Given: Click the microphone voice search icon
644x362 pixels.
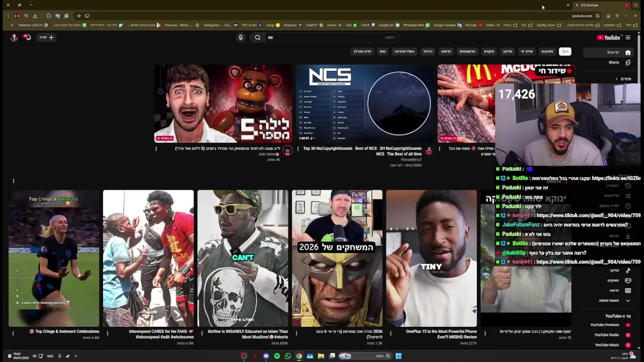Looking at the screenshot, I should (x=240, y=37).
